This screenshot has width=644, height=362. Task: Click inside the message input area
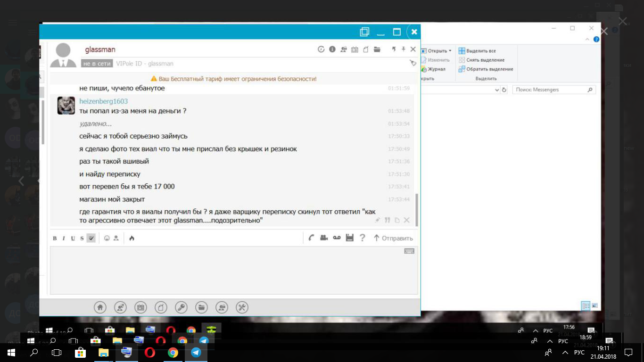pyautogui.click(x=233, y=270)
